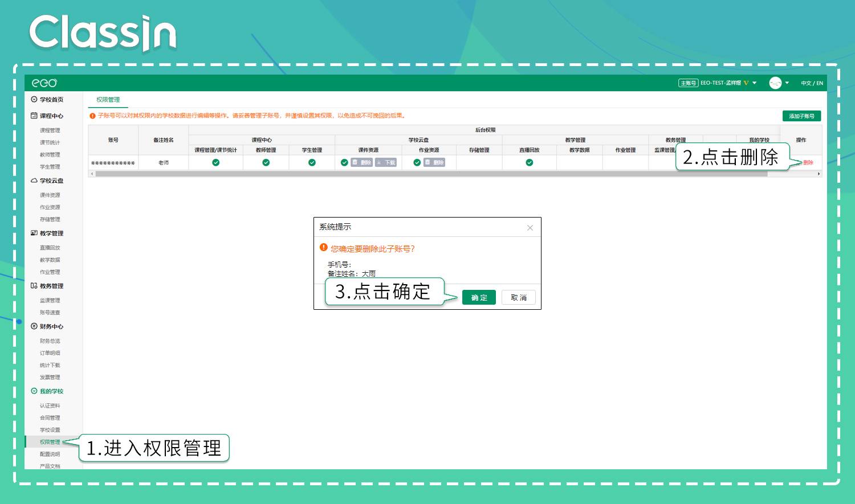Click the 下载 tag under 课件资源
Screen dimensions: 855x504
[386, 162]
